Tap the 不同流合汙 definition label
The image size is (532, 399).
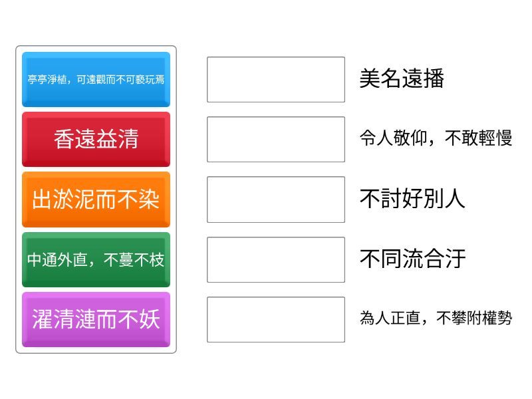(412, 259)
